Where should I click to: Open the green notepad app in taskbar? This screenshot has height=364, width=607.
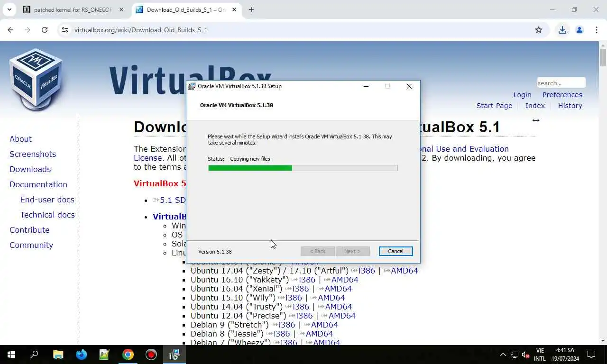(x=104, y=355)
